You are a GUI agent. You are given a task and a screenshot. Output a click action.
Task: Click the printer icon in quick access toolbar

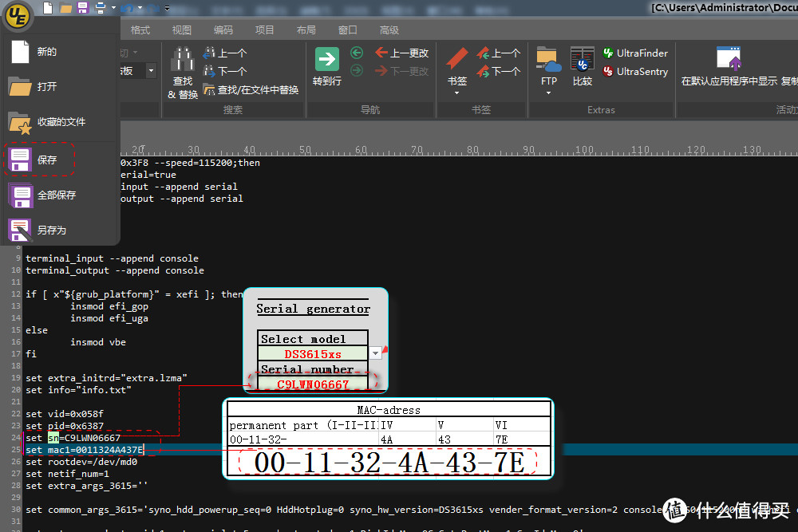(x=100, y=8)
